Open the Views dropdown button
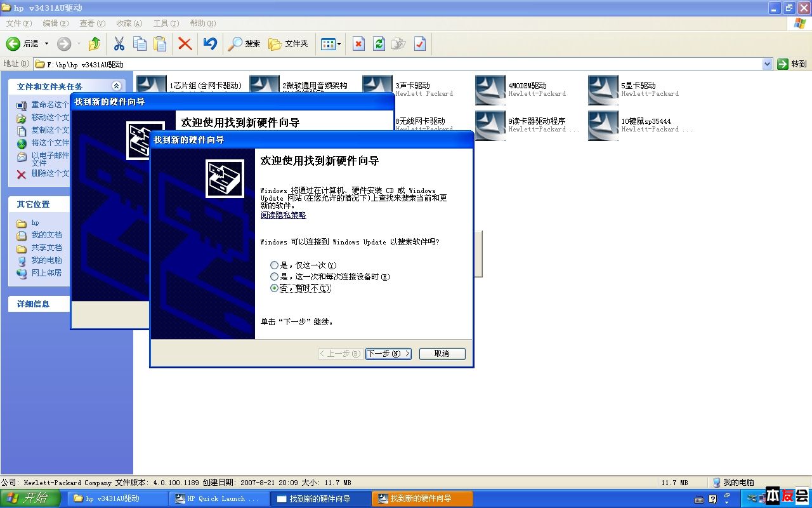This screenshot has height=508, width=812. click(x=331, y=44)
